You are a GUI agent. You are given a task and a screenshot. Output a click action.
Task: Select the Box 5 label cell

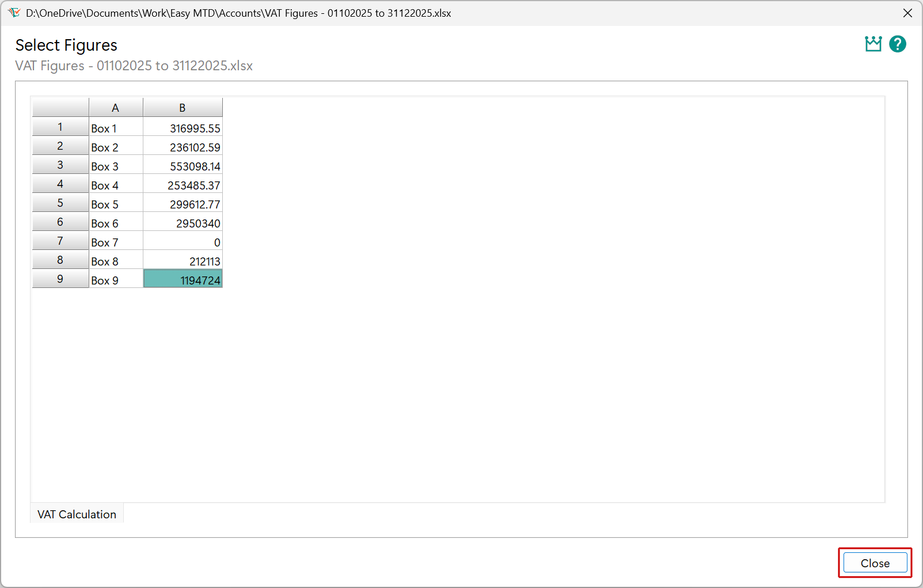tap(115, 203)
